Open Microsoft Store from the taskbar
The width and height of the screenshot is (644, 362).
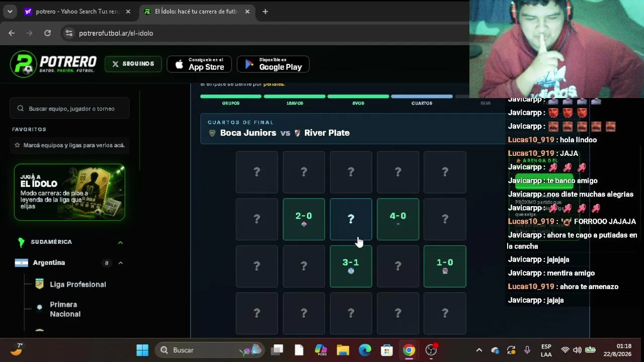[x=387, y=350]
